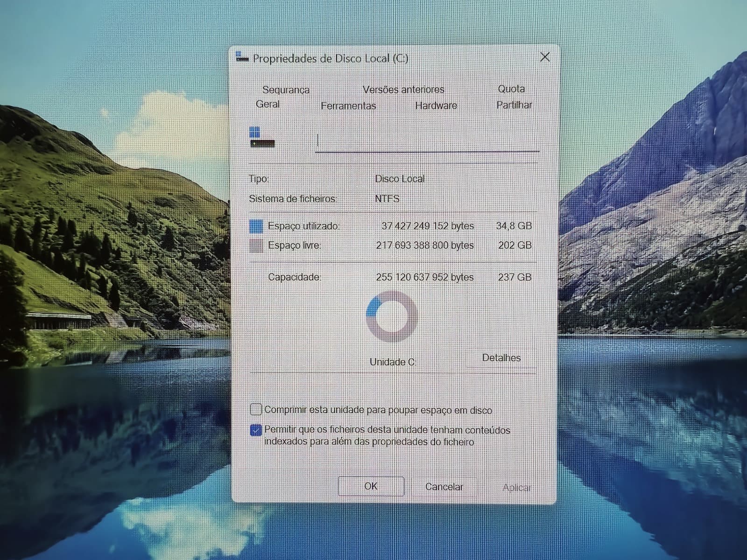Click the 'Sistema de ficheiros:' label
This screenshot has width=747, height=560.
(293, 199)
